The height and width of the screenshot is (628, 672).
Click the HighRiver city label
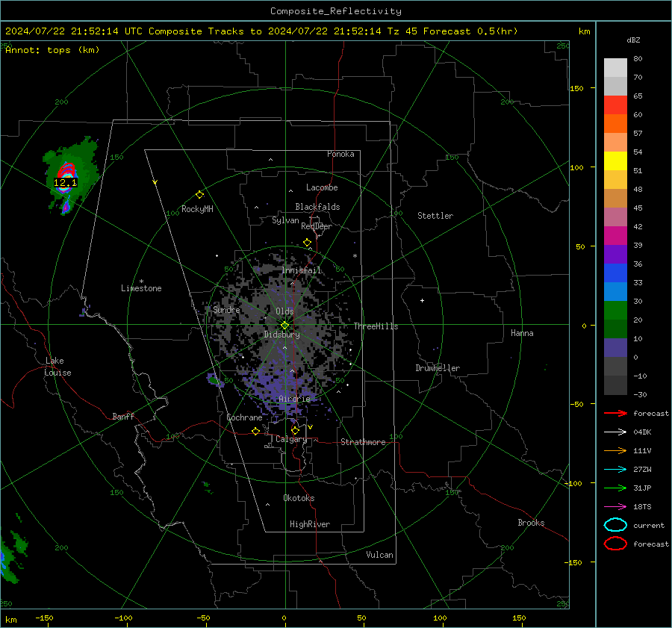pos(310,524)
